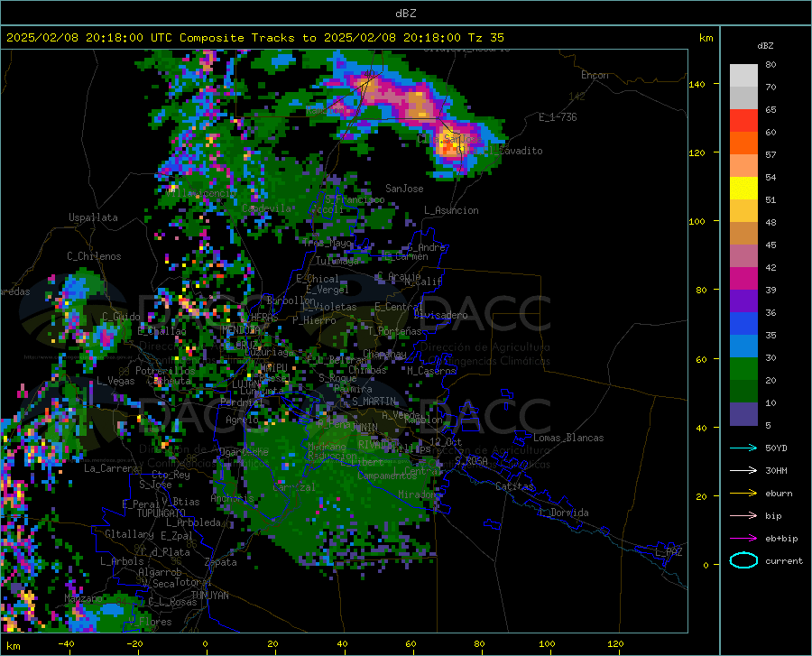Click the 0 km mark on vertical axis
The image size is (812, 656).
pyautogui.click(x=706, y=565)
